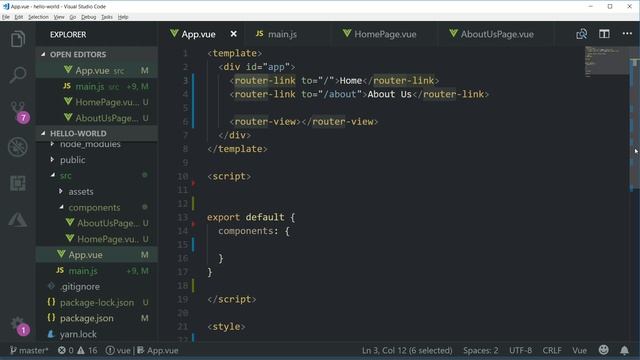The height and width of the screenshot is (360, 640).
Task: Click the vue status item in status bar
Action: click(118, 350)
